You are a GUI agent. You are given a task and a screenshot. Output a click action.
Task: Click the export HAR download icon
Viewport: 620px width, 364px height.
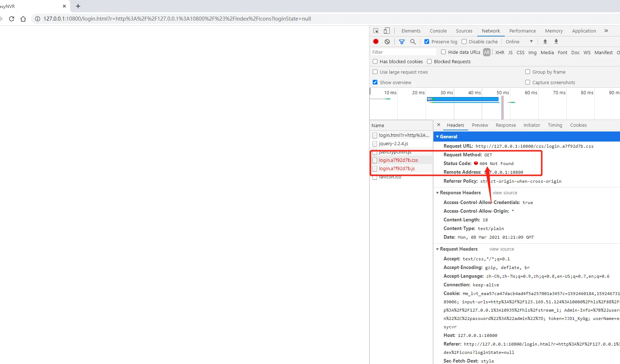(556, 42)
